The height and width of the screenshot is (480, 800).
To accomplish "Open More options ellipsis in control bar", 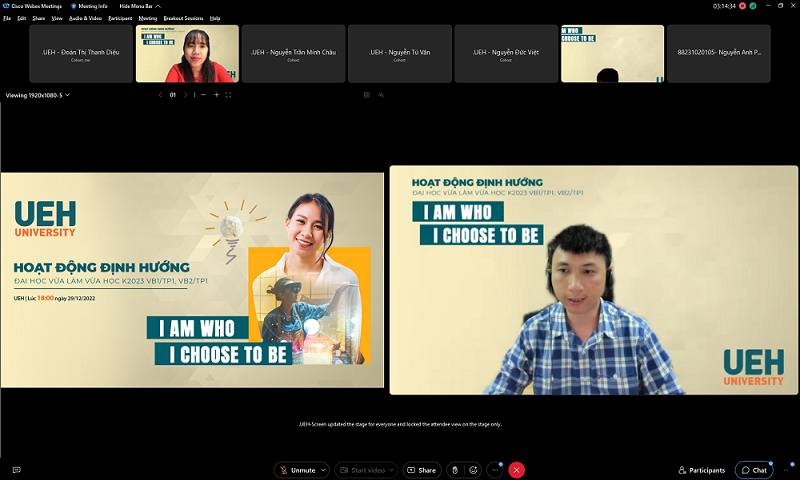I will (495, 470).
